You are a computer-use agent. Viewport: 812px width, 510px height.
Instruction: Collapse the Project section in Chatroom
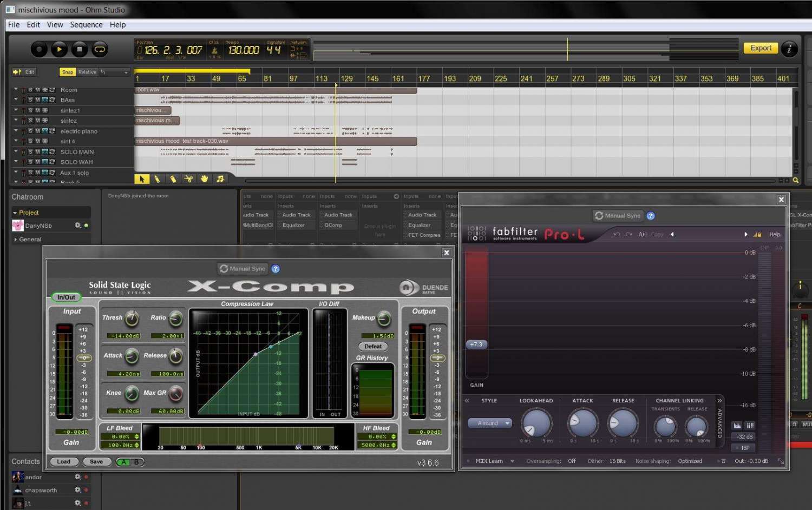(15, 213)
